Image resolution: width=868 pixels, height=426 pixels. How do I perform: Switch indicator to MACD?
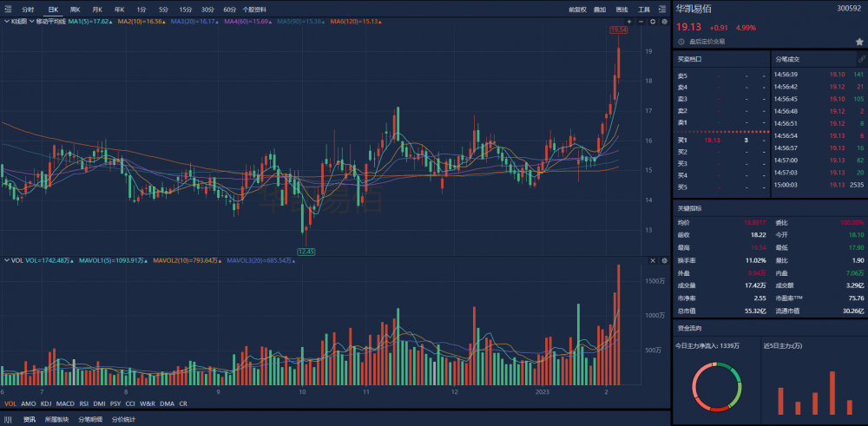[65, 403]
